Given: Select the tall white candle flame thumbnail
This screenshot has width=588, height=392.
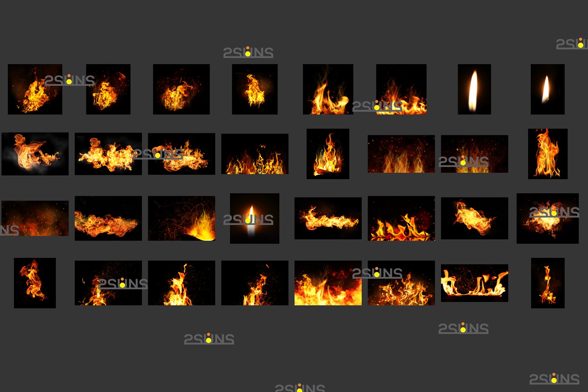Looking at the screenshot, I should (x=474, y=89).
